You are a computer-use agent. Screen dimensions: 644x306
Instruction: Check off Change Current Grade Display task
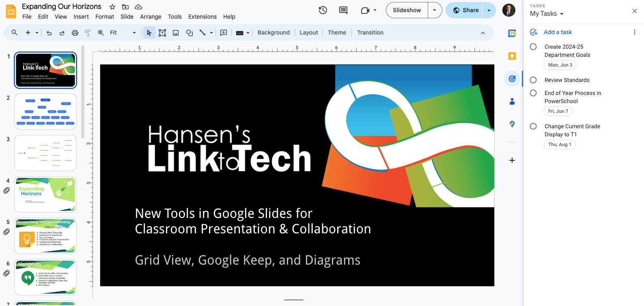[533, 126]
